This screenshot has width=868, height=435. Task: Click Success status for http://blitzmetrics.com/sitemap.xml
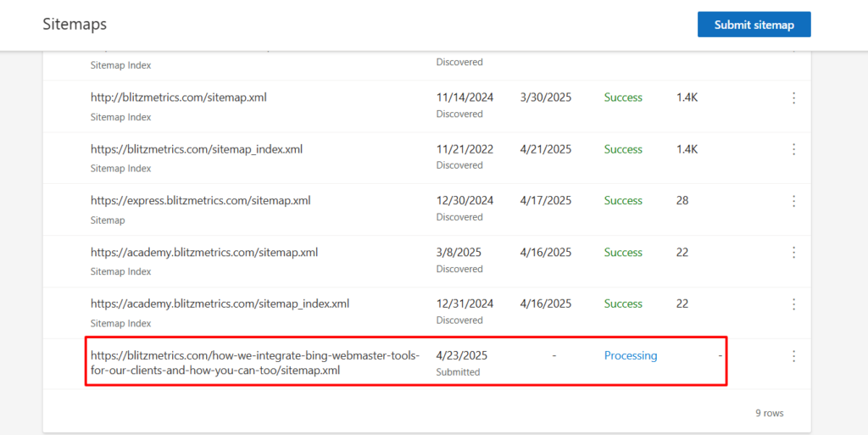tap(623, 98)
